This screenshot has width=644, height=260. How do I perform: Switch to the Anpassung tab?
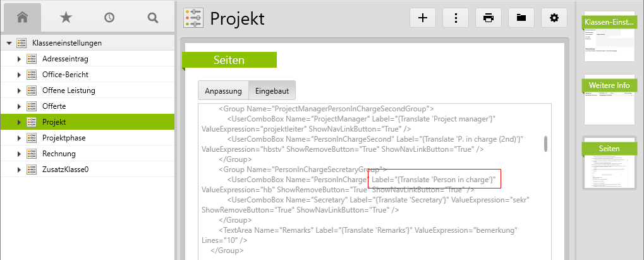pos(223,91)
